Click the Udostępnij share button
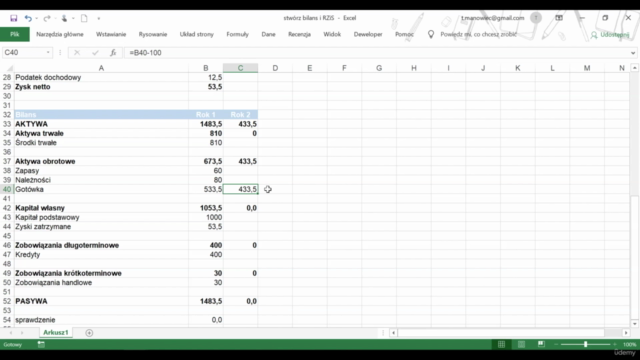 point(610,35)
